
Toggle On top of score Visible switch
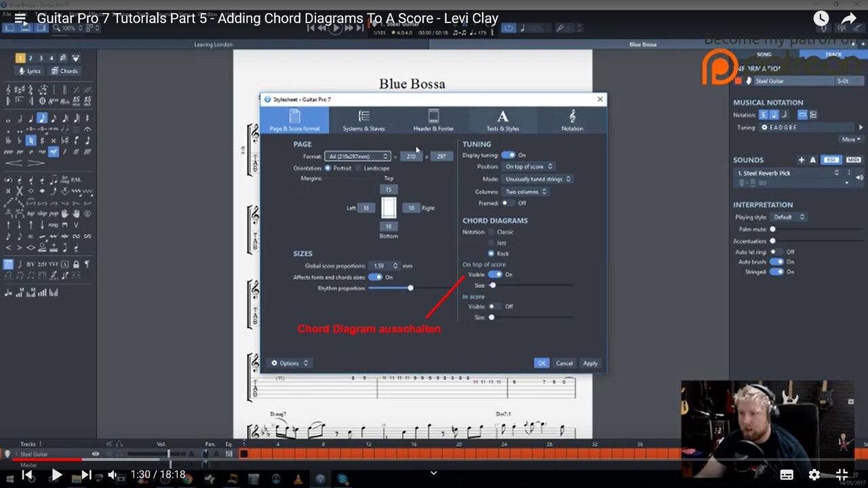pos(495,274)
